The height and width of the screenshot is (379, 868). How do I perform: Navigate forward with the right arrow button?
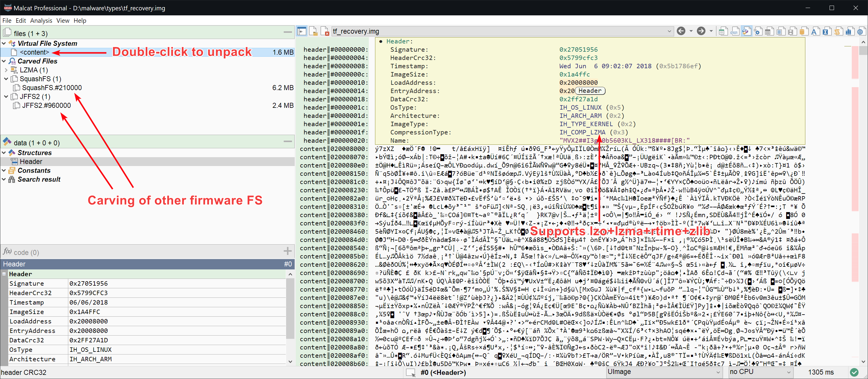pos(701,31)
